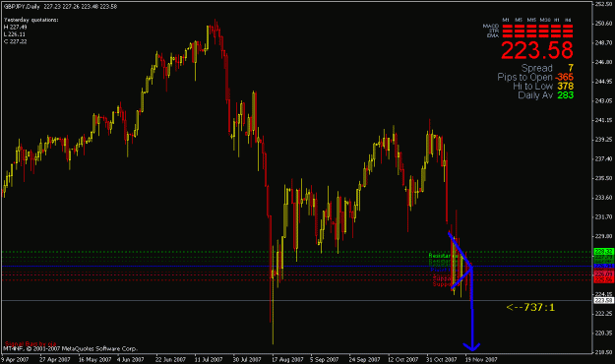The height and width of the screenshot is (364, 615).
Task: Click the 252.50 price axis label
Action: click(x=603, y=4)
